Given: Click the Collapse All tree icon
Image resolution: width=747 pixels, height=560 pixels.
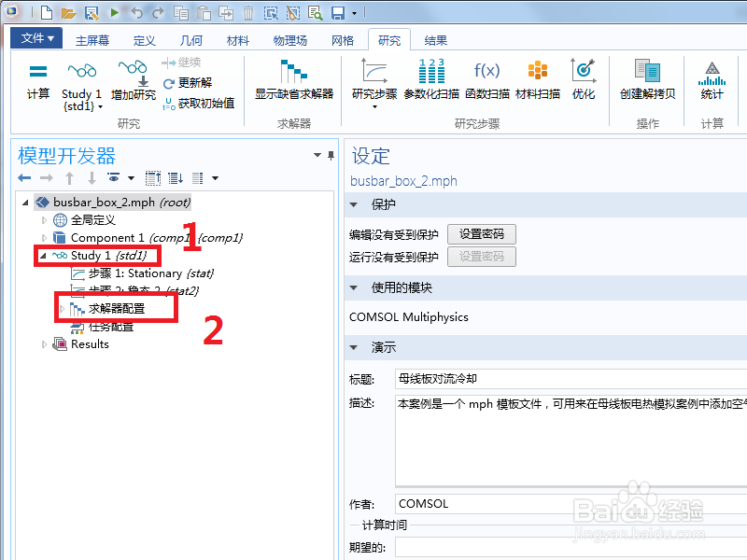Looking at the screenshot, I should click(153, 178).
